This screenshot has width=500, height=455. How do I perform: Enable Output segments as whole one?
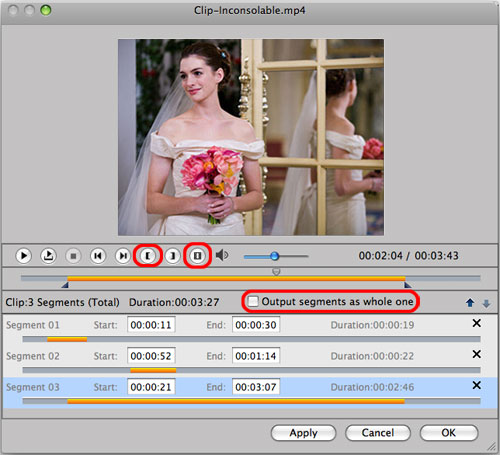click(x=253, y=301)
